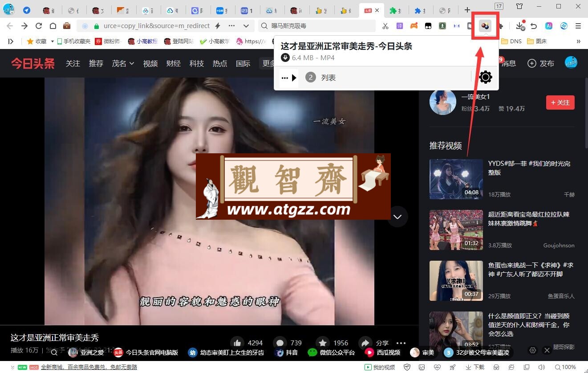The width and height of the screenshot is (588, 373).
Task: Open the 100% zoom level control
Action: point(564,367)
